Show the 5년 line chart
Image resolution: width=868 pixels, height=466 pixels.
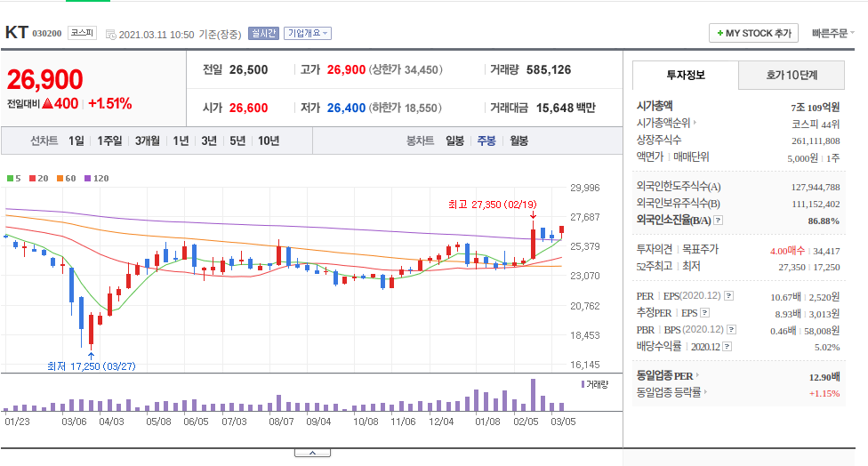coord(237,141)
